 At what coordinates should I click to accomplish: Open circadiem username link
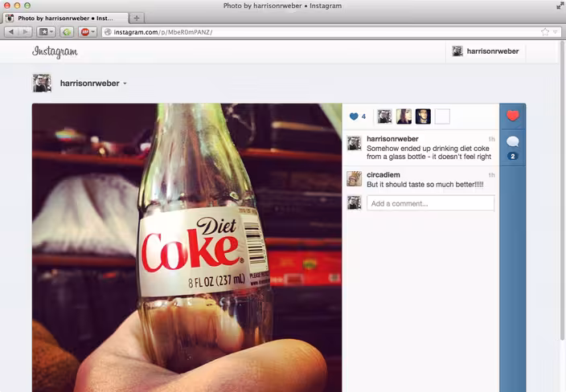coord(383,175)
